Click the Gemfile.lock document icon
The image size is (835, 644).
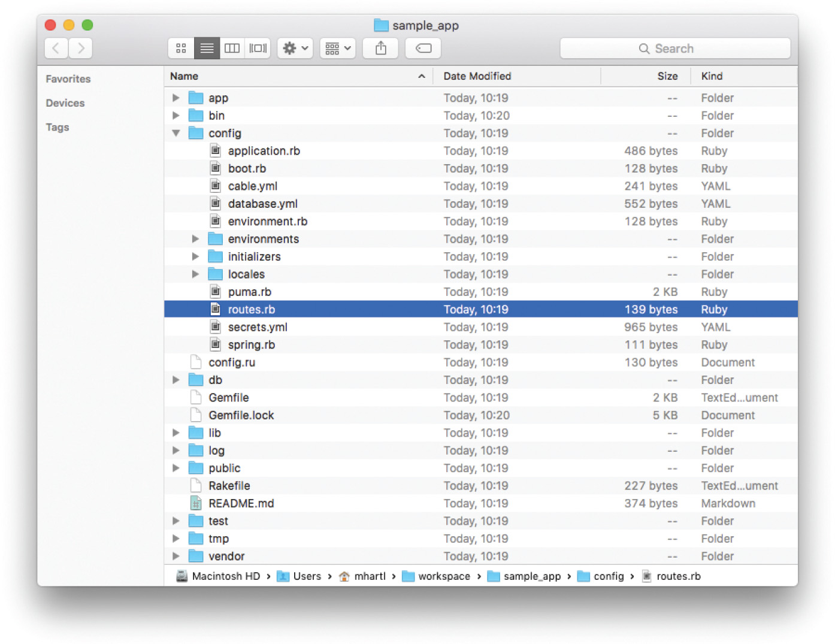click(196, 415)
